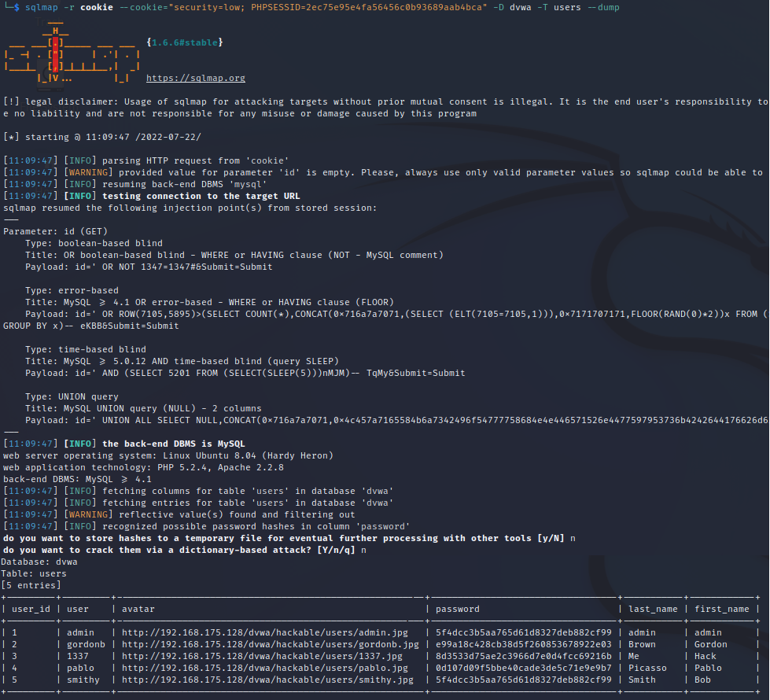Click the 'Bob' first name cell
This screenshot has width=770, height=700.
click(702, 680)
